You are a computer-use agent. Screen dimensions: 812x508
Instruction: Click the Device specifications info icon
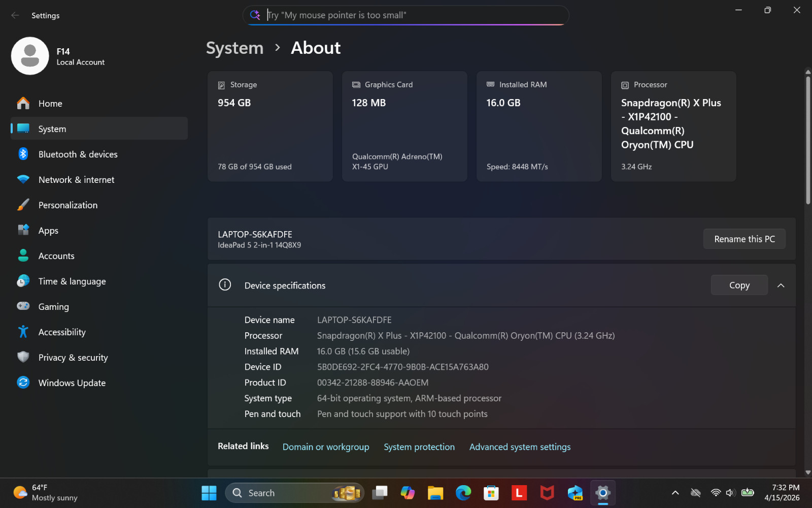click(x=225, y=284)
